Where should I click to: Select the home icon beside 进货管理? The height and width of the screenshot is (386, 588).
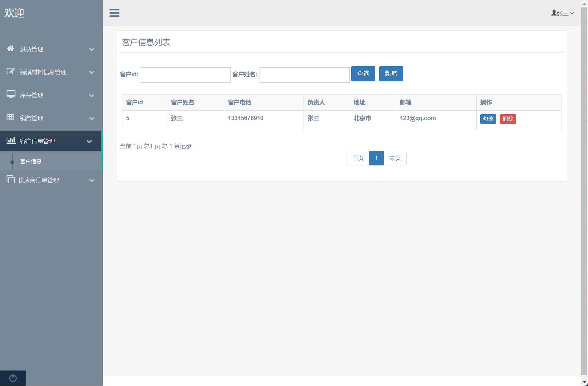(x=11, y=49)
